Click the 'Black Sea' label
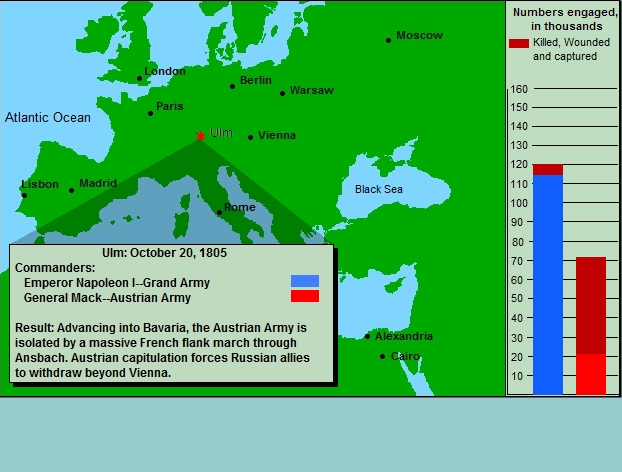 pos(379,189)
